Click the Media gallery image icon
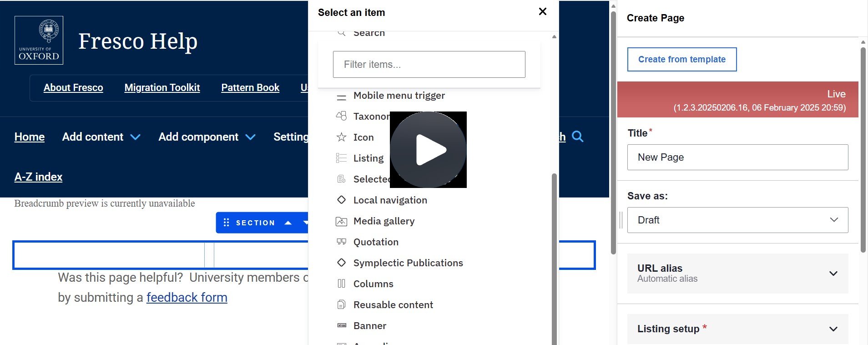Image resolution: width=868 pixels, height=345 pixels. click(341, 221)
